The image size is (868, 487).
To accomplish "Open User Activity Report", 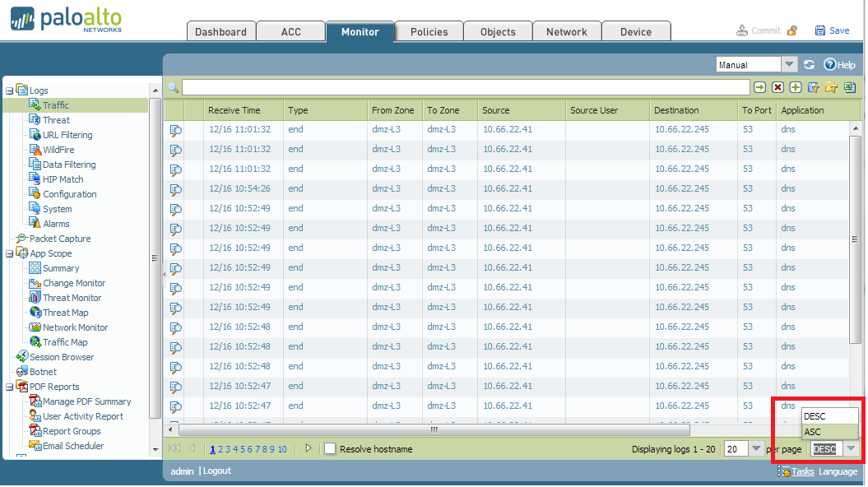I will pyautogui.click(x=82, y=416).
